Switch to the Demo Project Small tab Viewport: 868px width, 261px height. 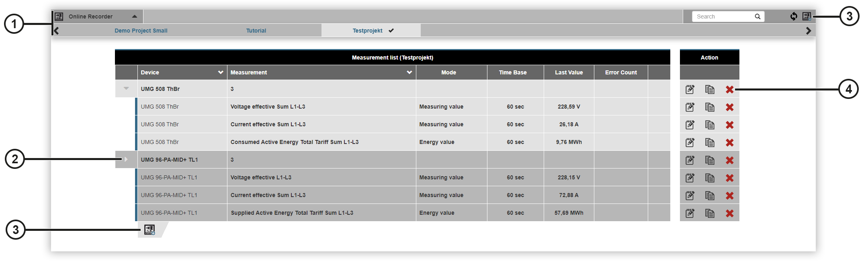tap(141, 31)
